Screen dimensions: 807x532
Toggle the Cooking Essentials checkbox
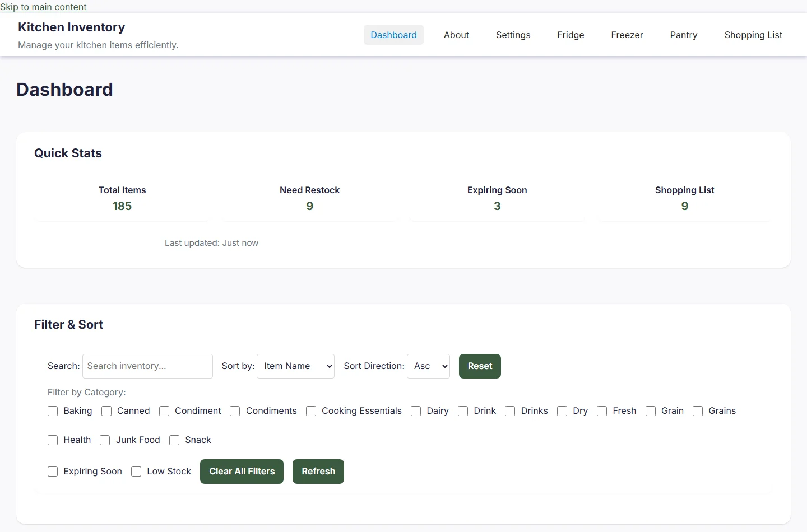click(311, 411)
